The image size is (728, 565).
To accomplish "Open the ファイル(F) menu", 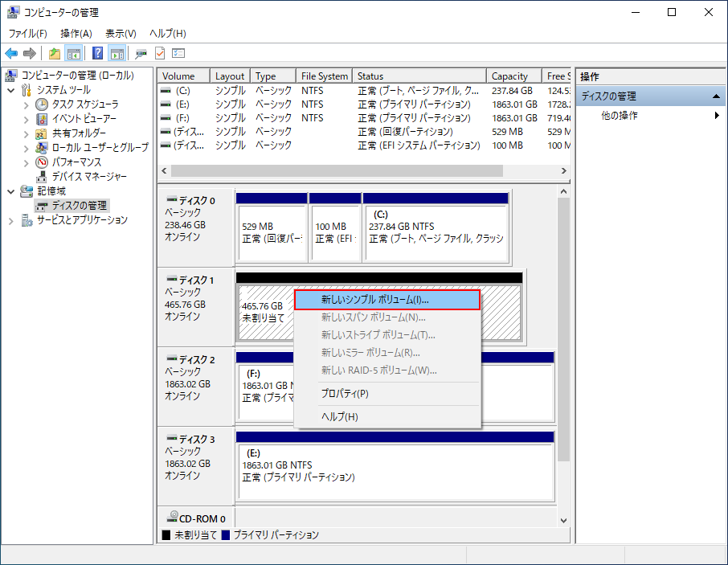I will [28, 34].
